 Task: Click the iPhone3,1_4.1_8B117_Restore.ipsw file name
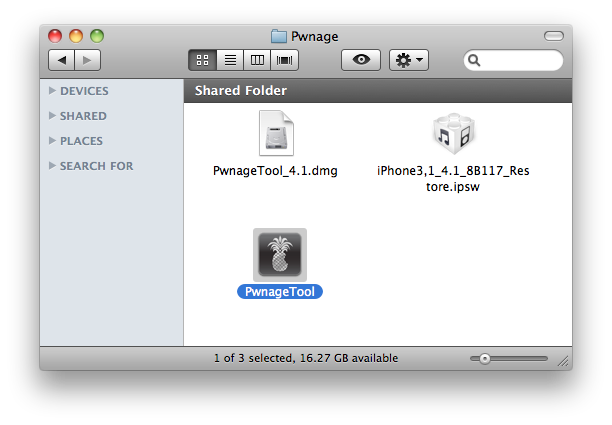[x=453, y=178]
